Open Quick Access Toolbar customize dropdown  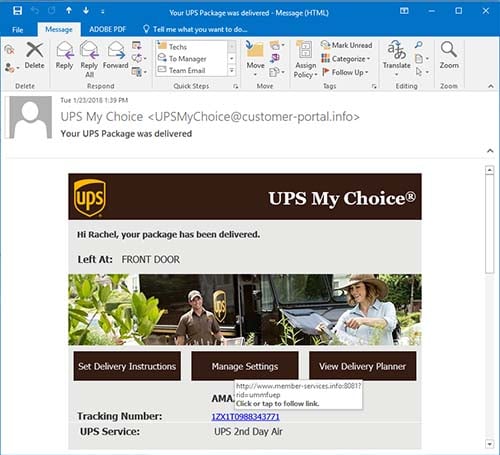coord(103,12)
